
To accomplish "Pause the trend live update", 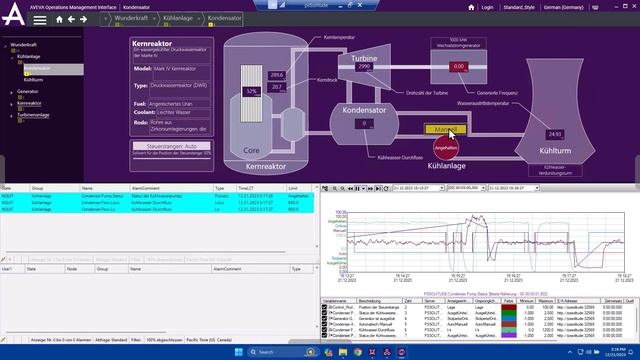I will pos(357,188).
